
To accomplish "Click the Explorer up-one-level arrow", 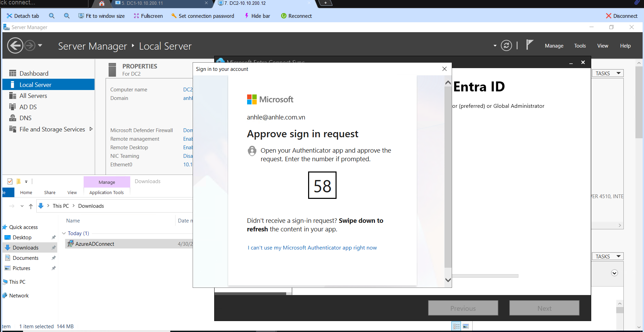I will tap(31, 206).
